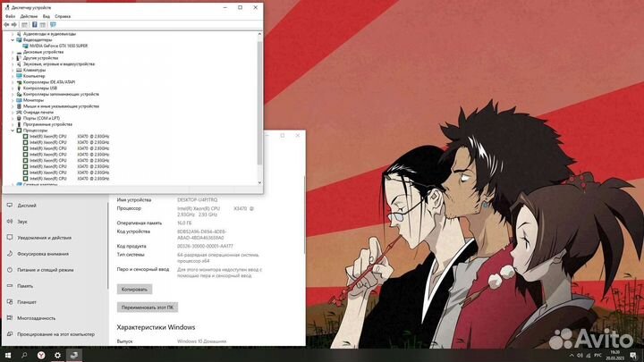Image resolution: width=644 pixels, height=362 pixels.
Task: Select Контроллеры USB category icon
Action: point(19,88)
